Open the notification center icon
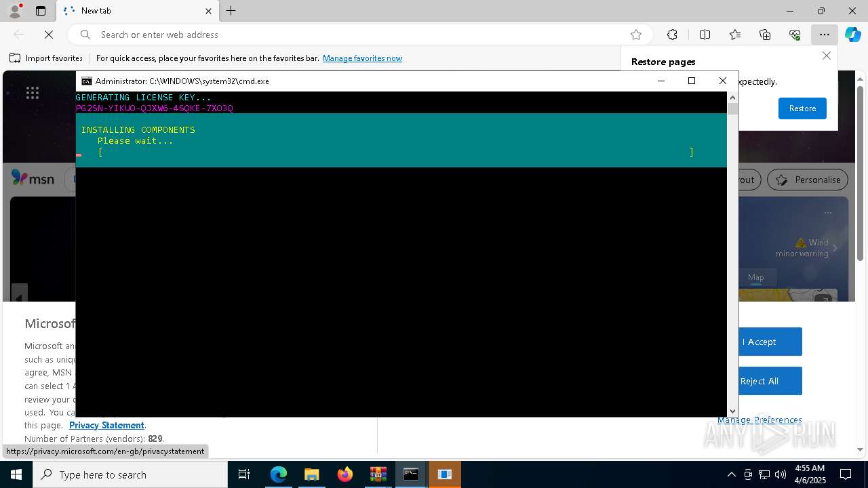The image size is (868, 488). click(x=846, y=474)
